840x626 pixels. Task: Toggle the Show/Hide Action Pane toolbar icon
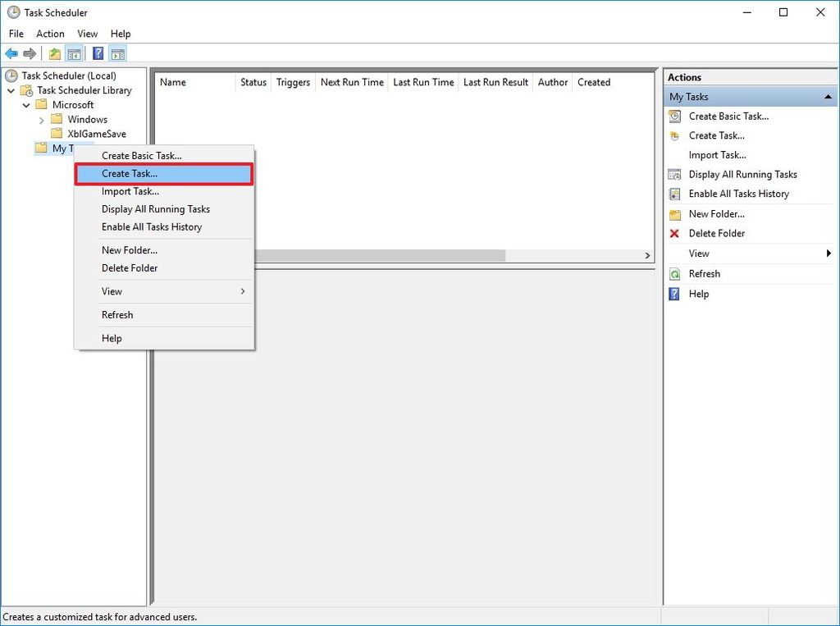117,53
